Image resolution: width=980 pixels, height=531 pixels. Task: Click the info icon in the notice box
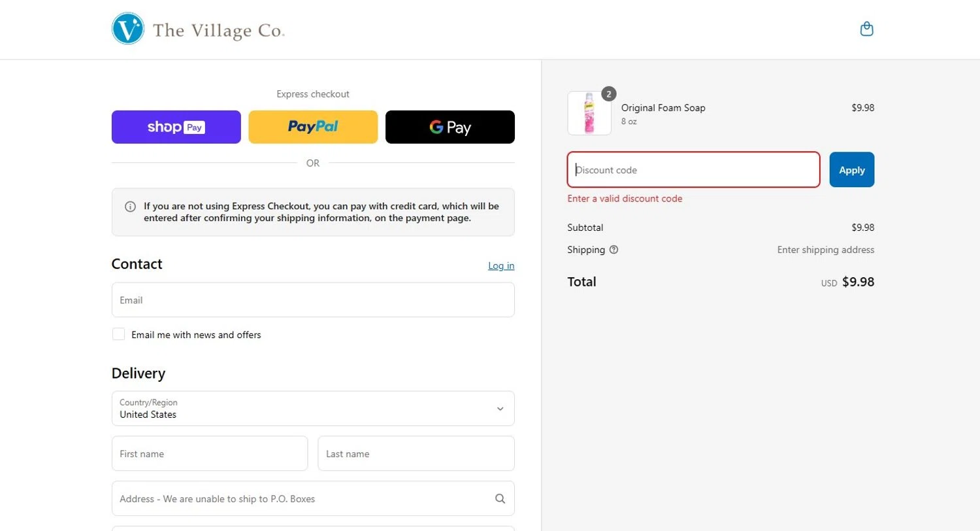click(131, 207)
